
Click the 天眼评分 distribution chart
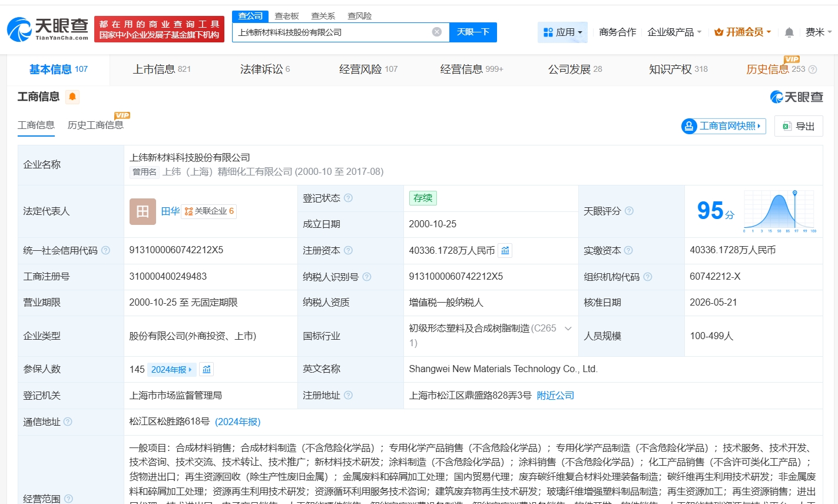(x=780, y=211)
